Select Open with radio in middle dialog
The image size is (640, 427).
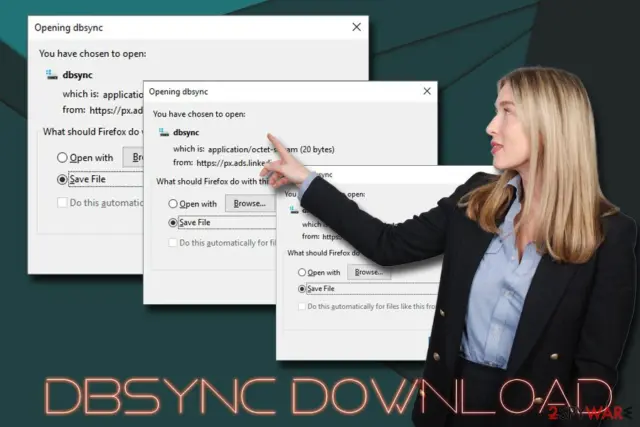click(173, 204)
